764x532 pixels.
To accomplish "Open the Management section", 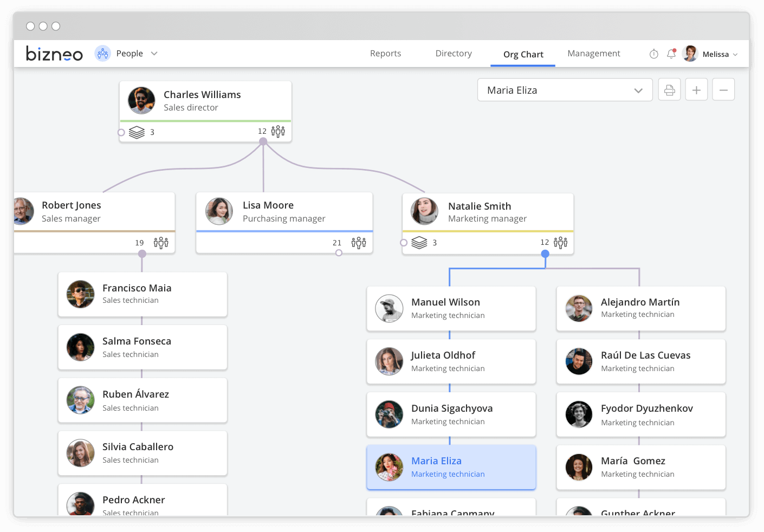I will [x=593, y=53].
